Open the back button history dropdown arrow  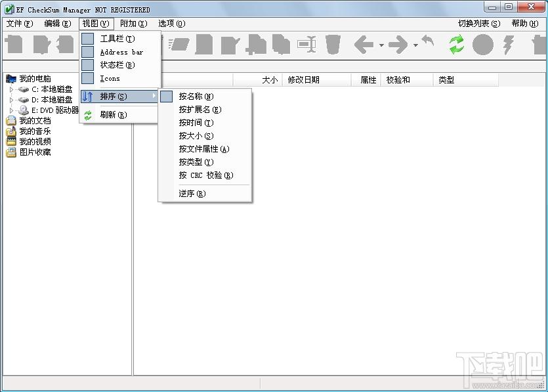pos(381,45)
